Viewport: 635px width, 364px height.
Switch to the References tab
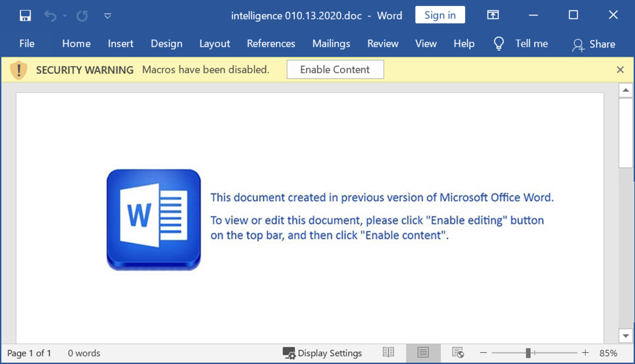pyautogui.click(x=271, y=44)
